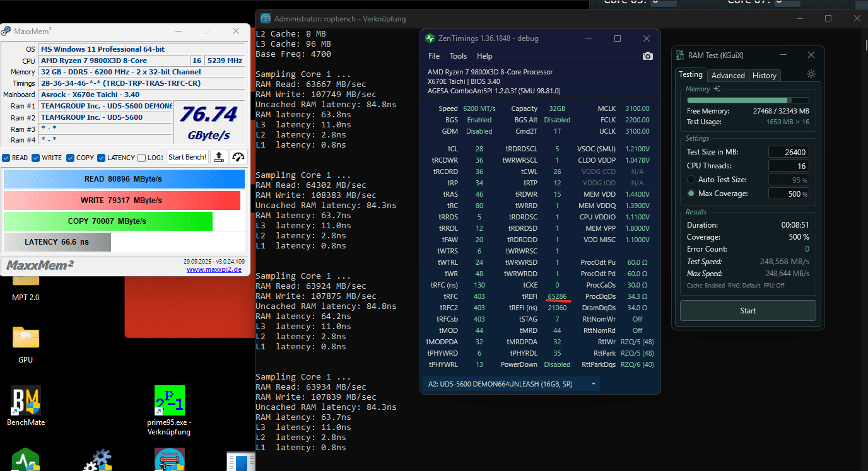Click the Start button in RAM Test
The image size is (868, 471).
tap(748, 310)
